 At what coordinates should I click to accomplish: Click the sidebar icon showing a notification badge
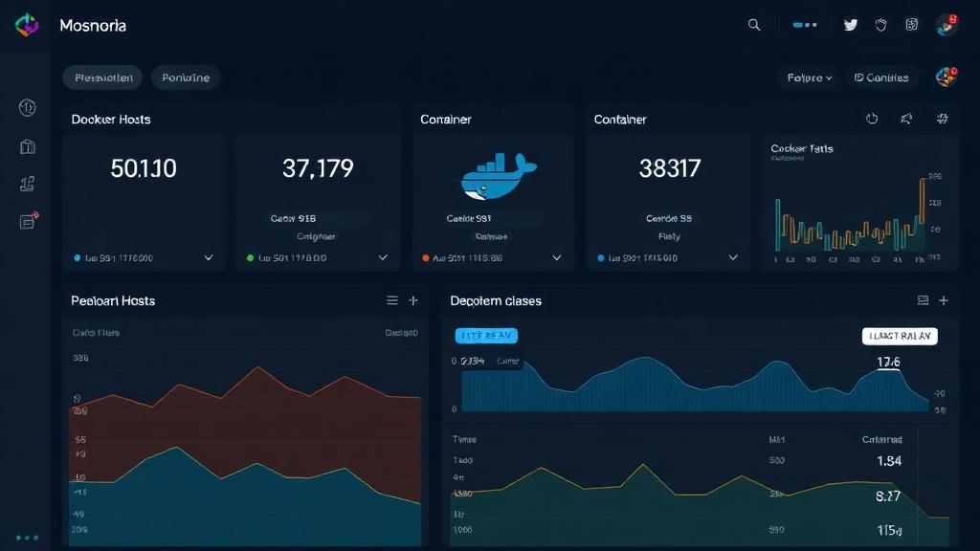[27, 220]
